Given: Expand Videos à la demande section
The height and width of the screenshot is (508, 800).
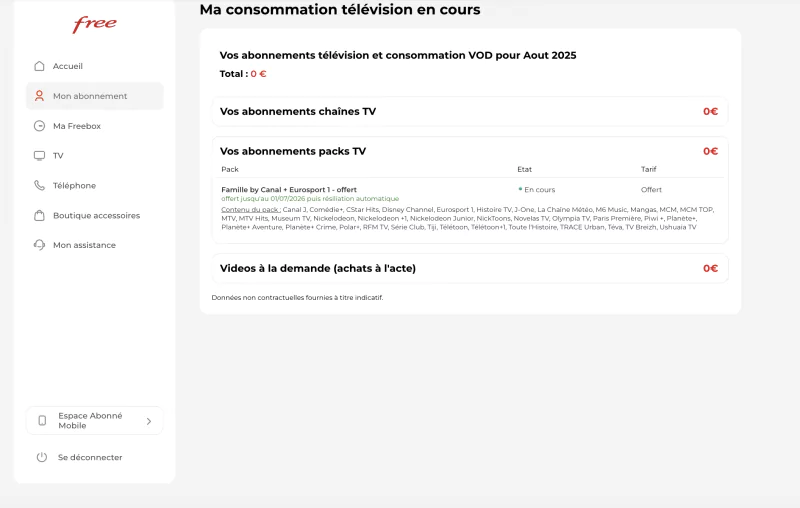Looking at the screenshot, I should 469,268.
